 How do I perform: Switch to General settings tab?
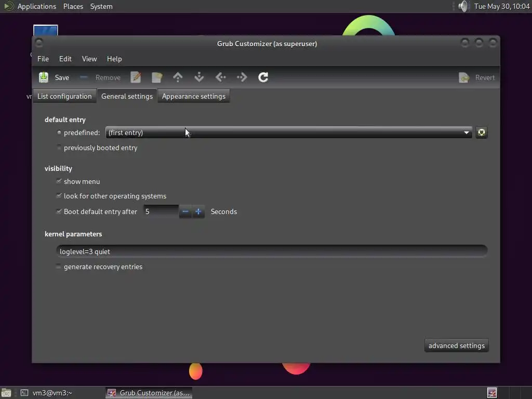click(x=127, y=96)
